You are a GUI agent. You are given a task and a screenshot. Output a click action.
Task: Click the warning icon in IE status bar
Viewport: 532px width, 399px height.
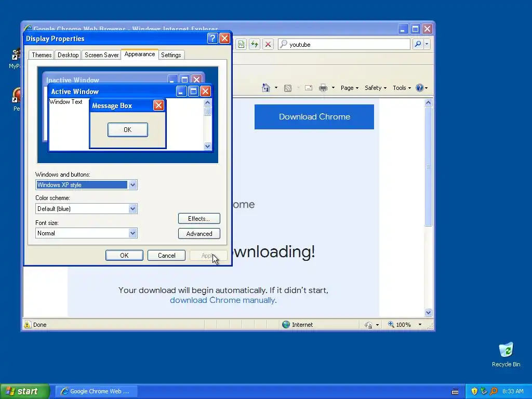click(x=28, y=325)
